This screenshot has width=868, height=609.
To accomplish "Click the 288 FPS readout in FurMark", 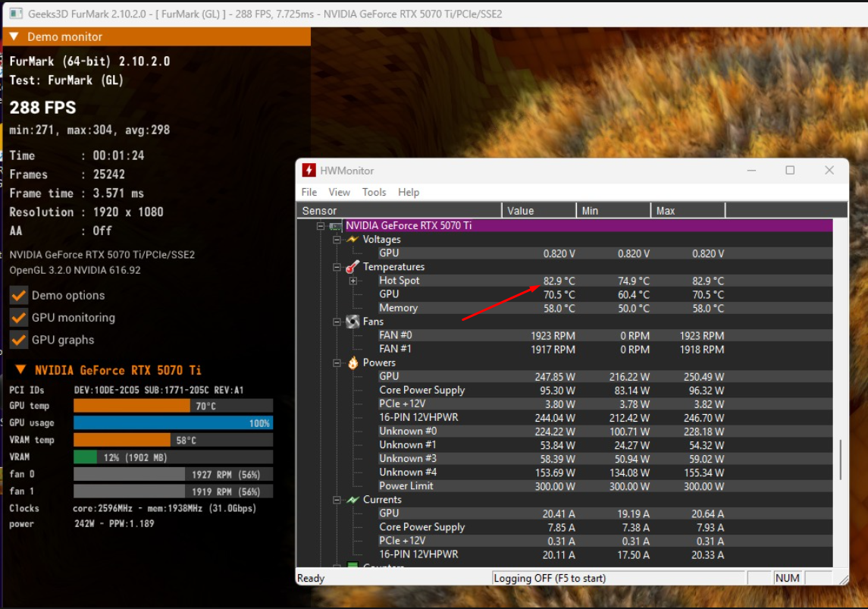I will coord(42,108).
